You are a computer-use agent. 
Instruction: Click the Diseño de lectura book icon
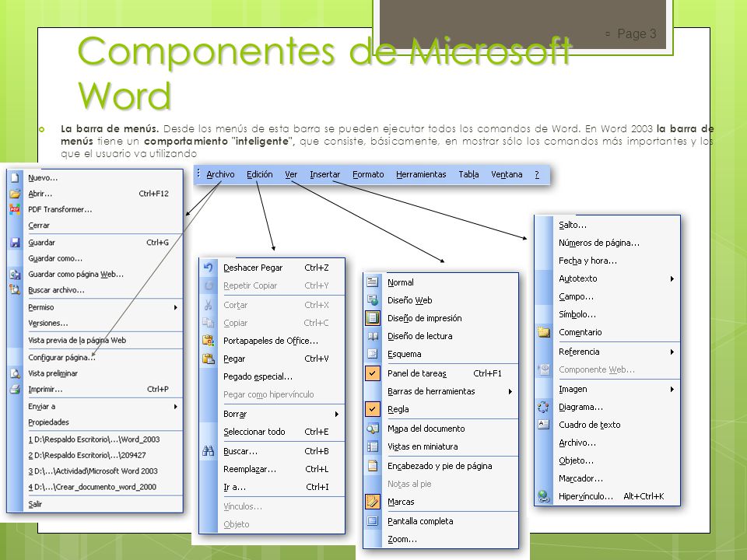tap(373, 336)
